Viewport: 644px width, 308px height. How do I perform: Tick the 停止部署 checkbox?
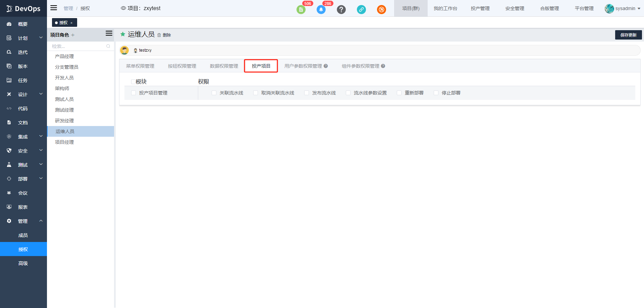(436, 93)
